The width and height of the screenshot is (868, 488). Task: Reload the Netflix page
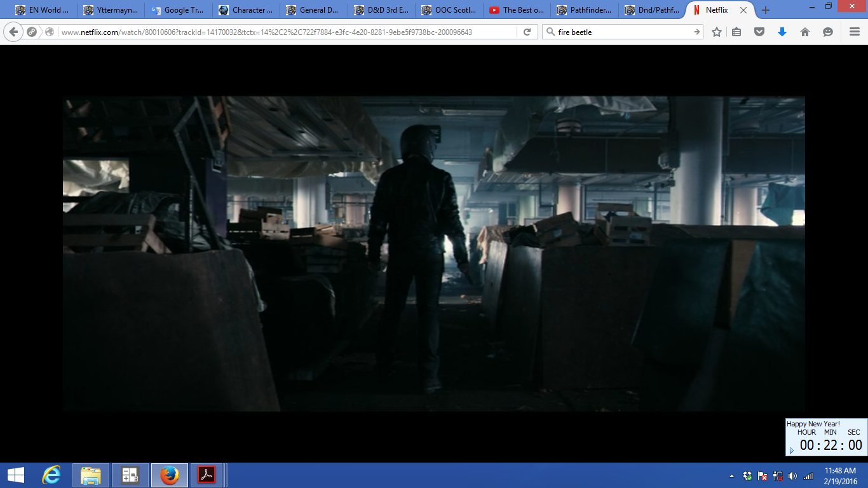527,32
